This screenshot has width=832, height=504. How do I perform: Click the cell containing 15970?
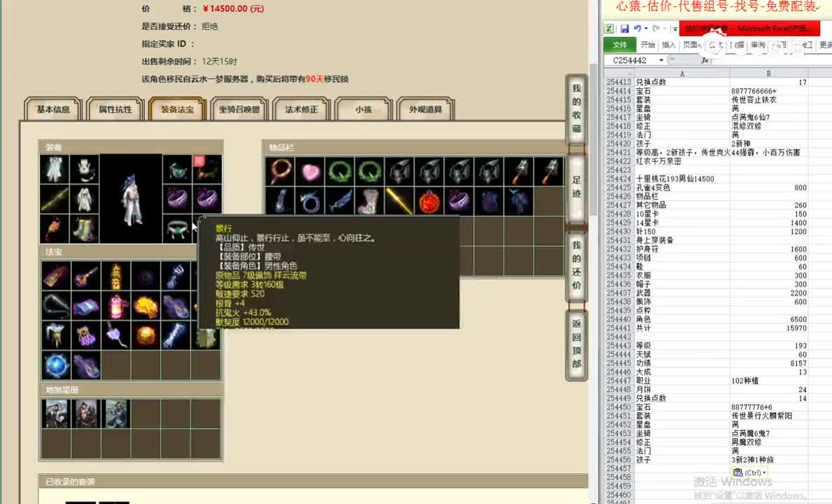769,328
